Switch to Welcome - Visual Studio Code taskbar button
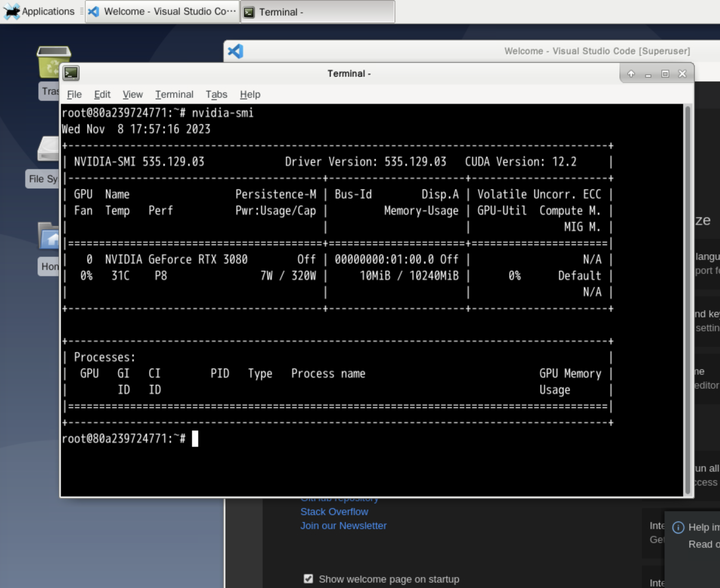 (x=162, y=12)
